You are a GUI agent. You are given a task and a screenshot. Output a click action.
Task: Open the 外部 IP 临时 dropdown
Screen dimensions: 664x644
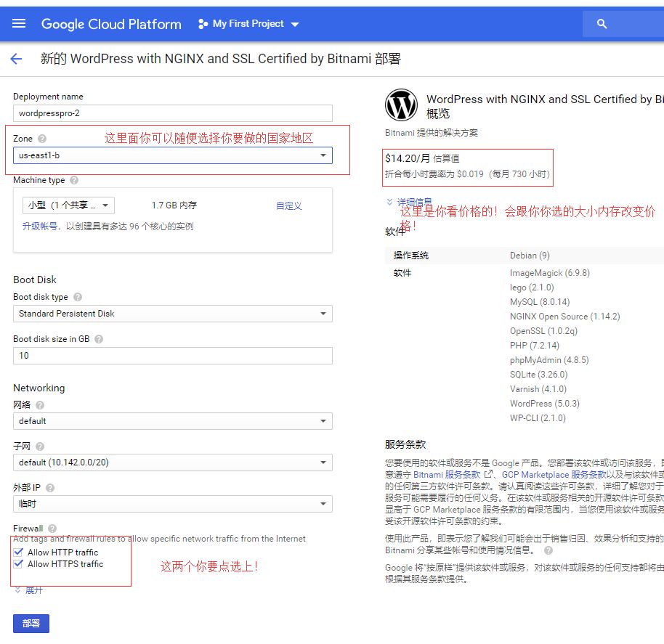pos(173,504)
